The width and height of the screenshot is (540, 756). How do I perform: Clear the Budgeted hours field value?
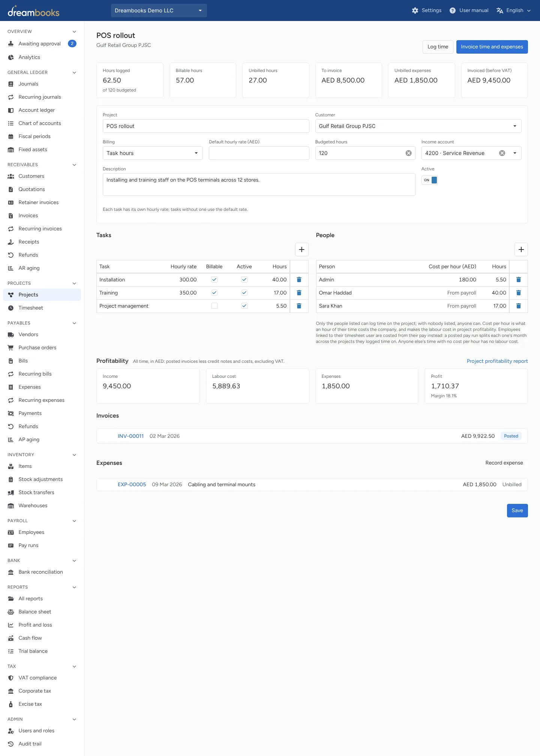coord(408,153)
